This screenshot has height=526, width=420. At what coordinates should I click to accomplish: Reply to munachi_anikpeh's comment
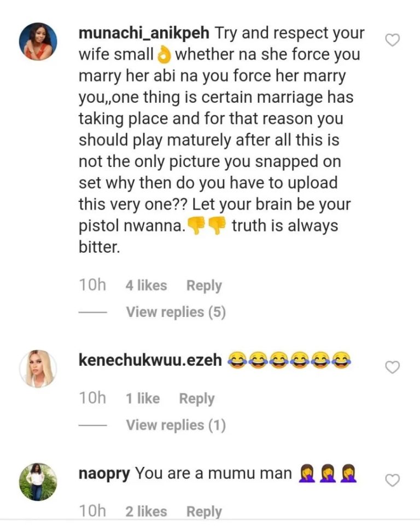click(204, 285)
